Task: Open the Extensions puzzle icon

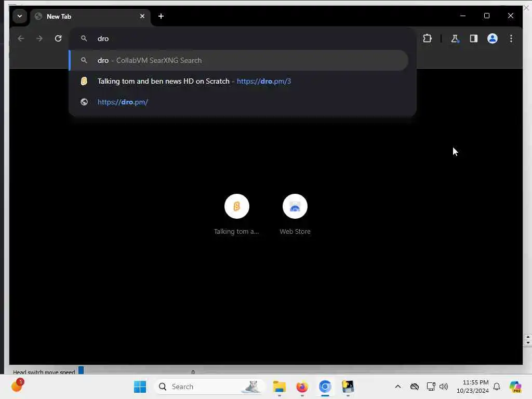Action: (427, 38)
